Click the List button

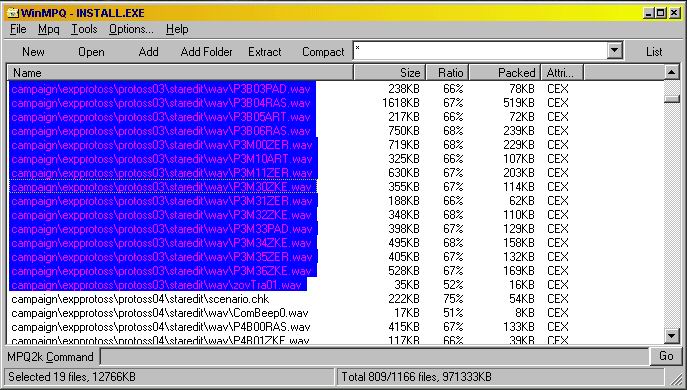point(654,52)
